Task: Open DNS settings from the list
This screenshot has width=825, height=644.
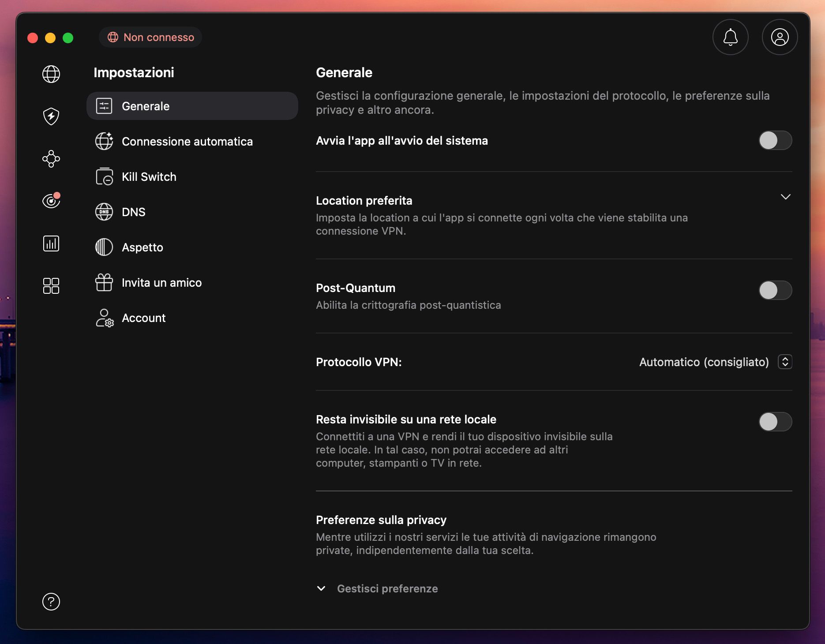Action: click(133, 212)
